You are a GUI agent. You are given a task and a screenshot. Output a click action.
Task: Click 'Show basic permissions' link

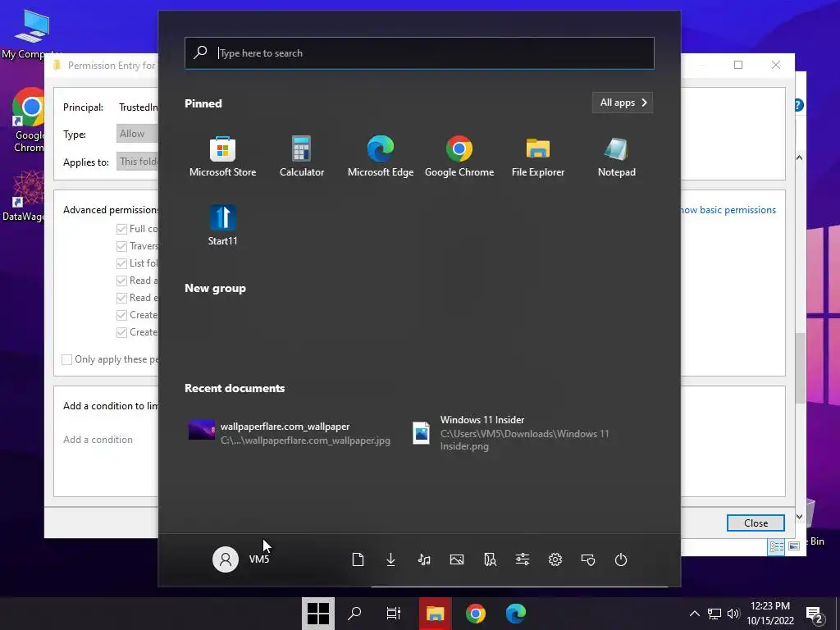point(728,210)
